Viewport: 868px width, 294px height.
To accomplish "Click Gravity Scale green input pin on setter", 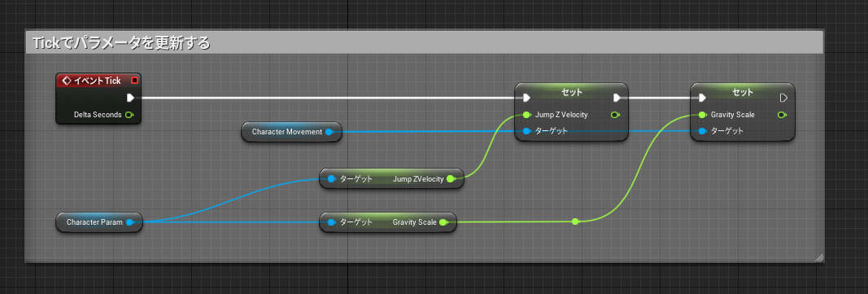I will (702, 115).
